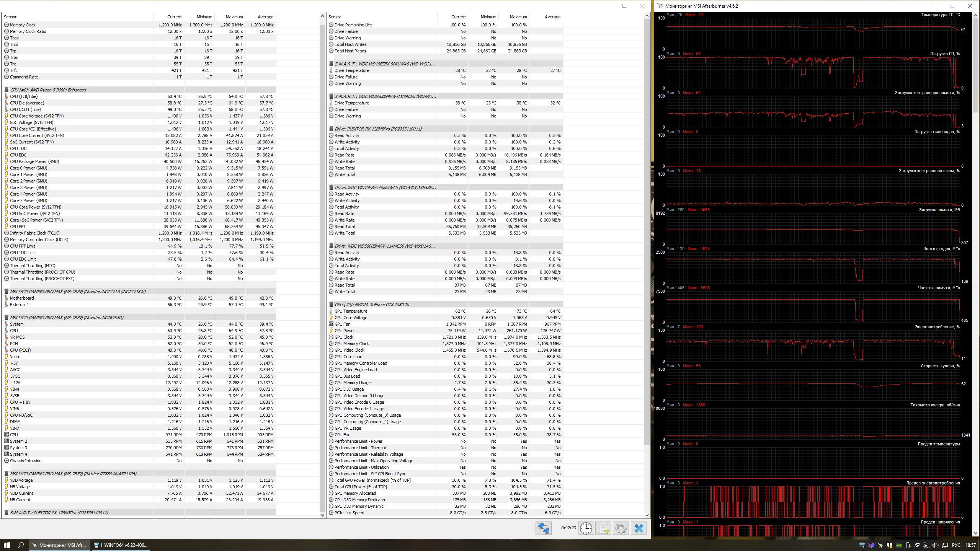Click the taskbar search magnifier icon
This screenshot has height=551, width=980.
point(21,545)
